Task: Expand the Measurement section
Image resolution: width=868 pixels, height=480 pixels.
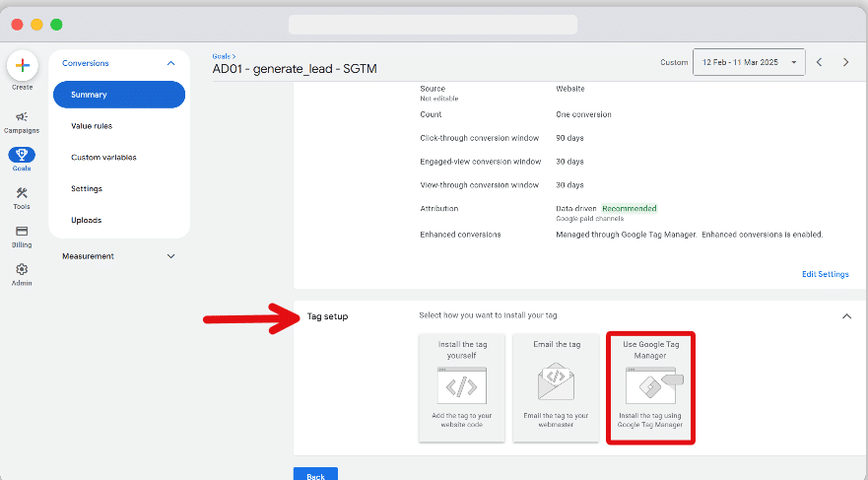Action: (x=171, y=256)
